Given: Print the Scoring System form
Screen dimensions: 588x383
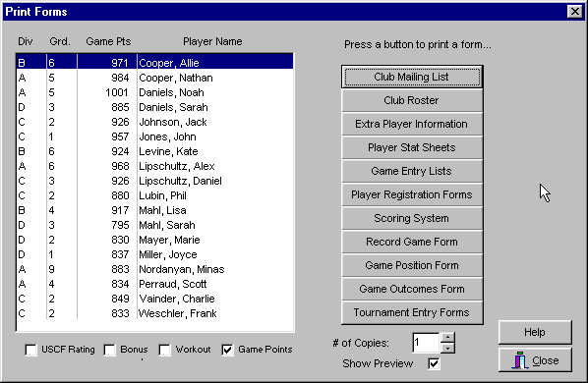Looking at the screenshot, I should (x=412, y=218).
